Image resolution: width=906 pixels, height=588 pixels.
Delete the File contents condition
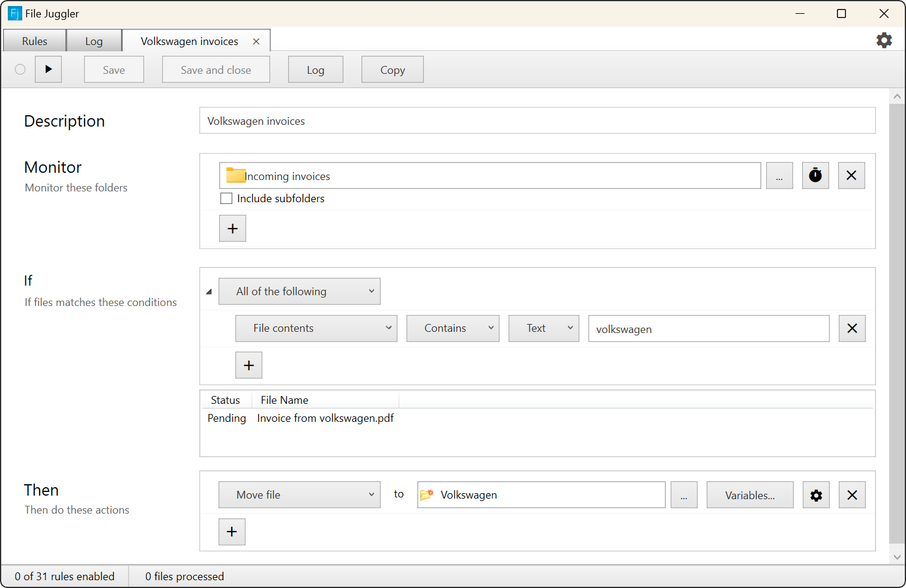[852, 329]
